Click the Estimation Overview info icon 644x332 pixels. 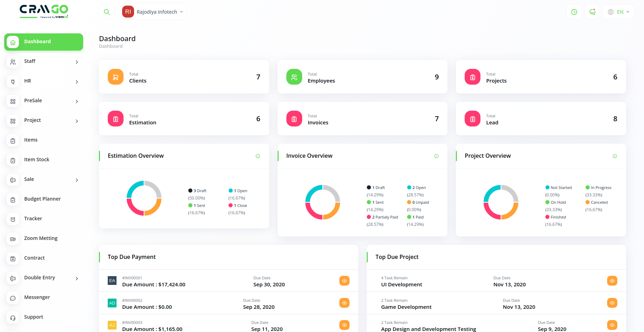[258, 156]
